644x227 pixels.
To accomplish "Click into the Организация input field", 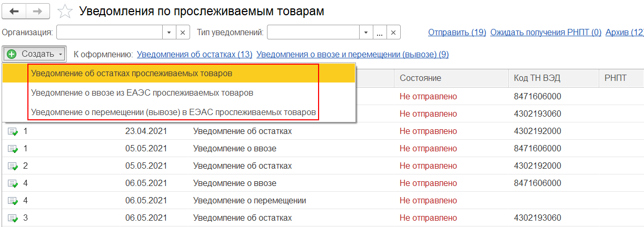I will (x=110, y=33).
